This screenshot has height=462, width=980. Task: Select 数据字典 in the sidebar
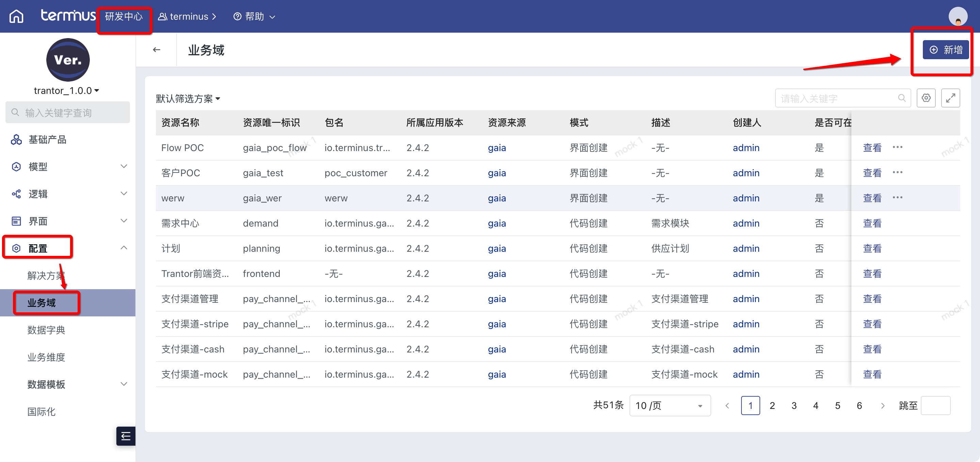(46, 330)
